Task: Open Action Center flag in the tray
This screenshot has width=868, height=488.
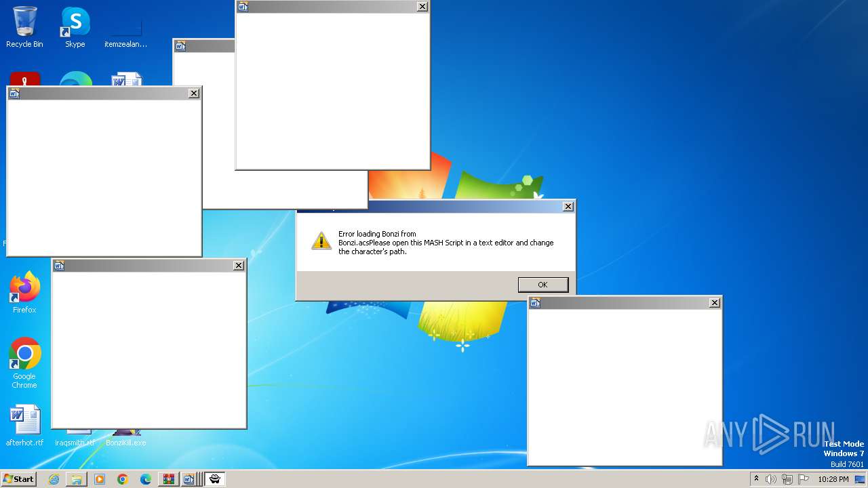Action: pyautogui.click(x=802, y=479)
